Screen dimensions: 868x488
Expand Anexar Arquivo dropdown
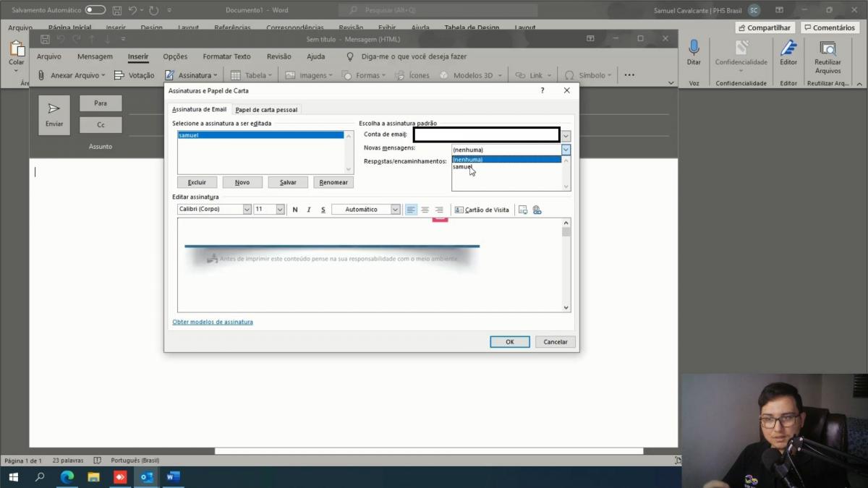103,75
